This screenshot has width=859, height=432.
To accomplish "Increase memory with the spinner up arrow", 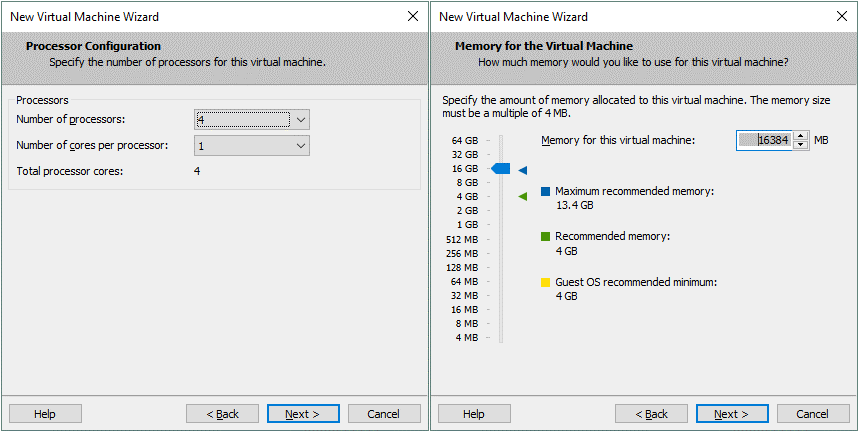I will 800,136.
